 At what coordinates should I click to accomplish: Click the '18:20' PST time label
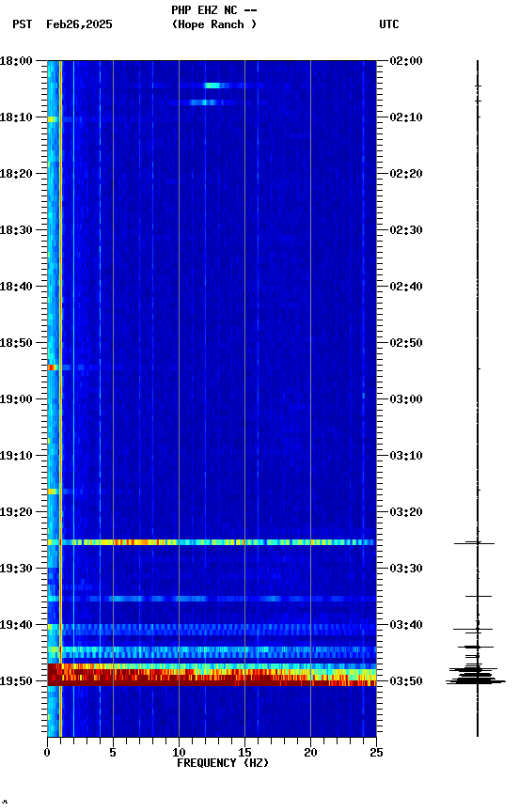[16, 174]
